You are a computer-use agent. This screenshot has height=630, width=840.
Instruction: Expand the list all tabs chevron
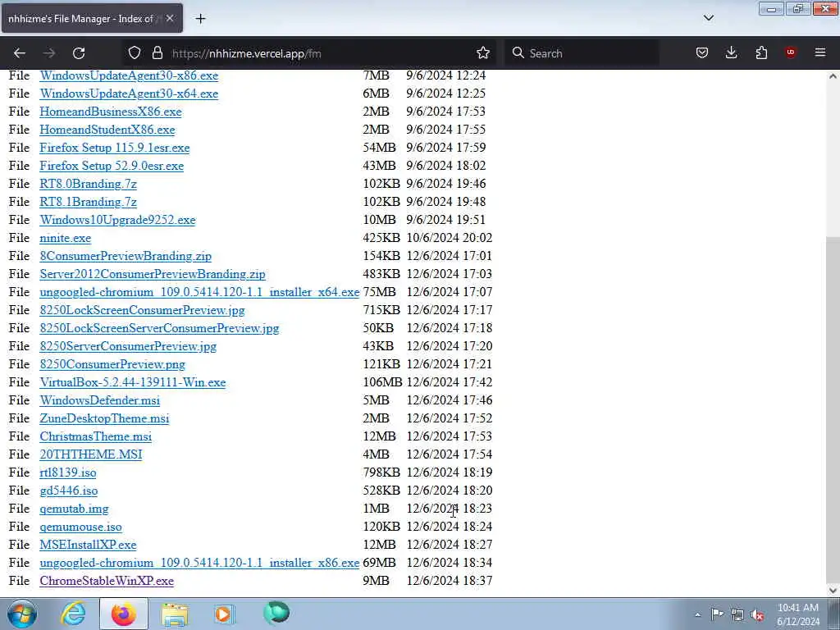708,18
